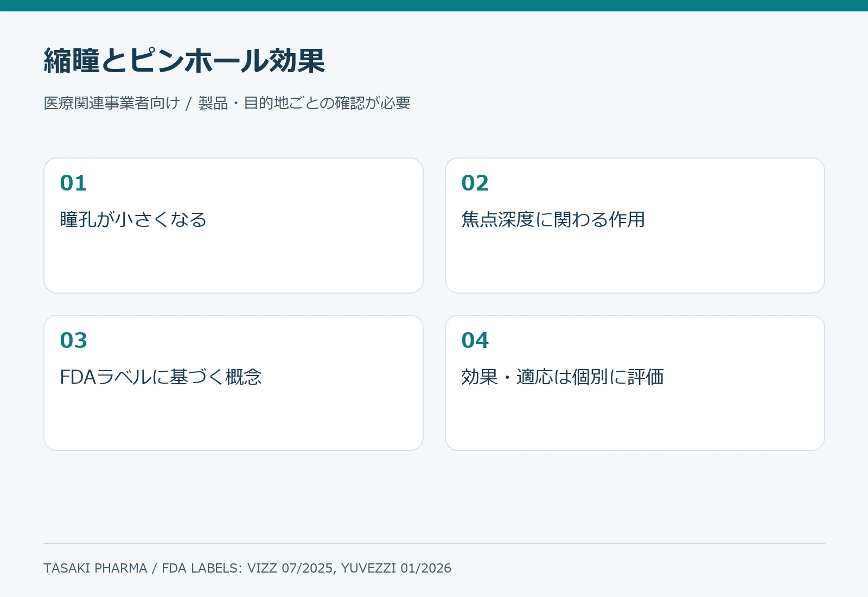Screen dimensions: 868x597
Task: Select the text FDAラベルに基づく概念
Action: point(161,377)
